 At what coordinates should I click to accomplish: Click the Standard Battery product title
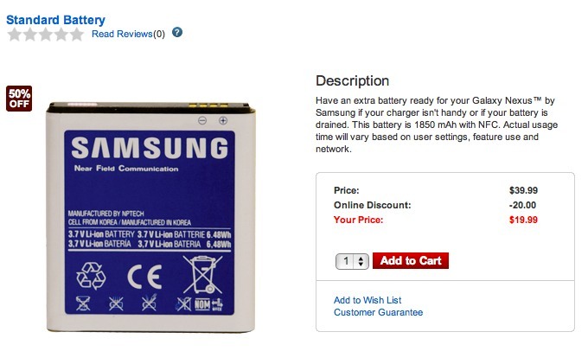tap(55, 19)
